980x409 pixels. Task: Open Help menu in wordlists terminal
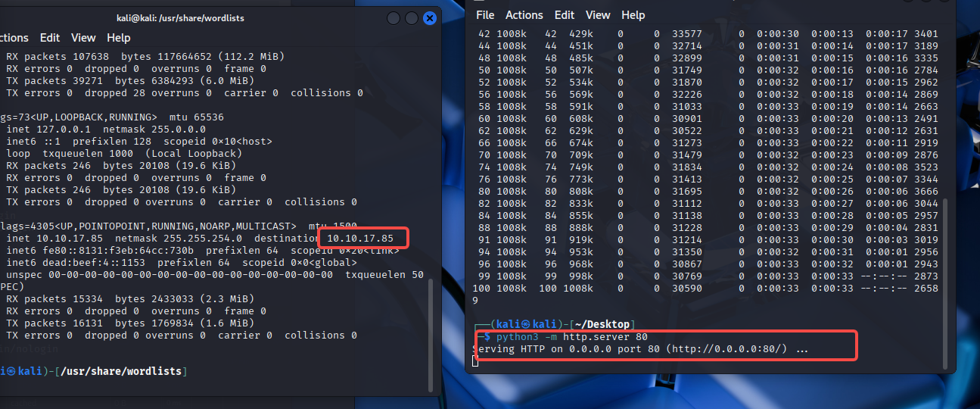(x=119, y=38)
